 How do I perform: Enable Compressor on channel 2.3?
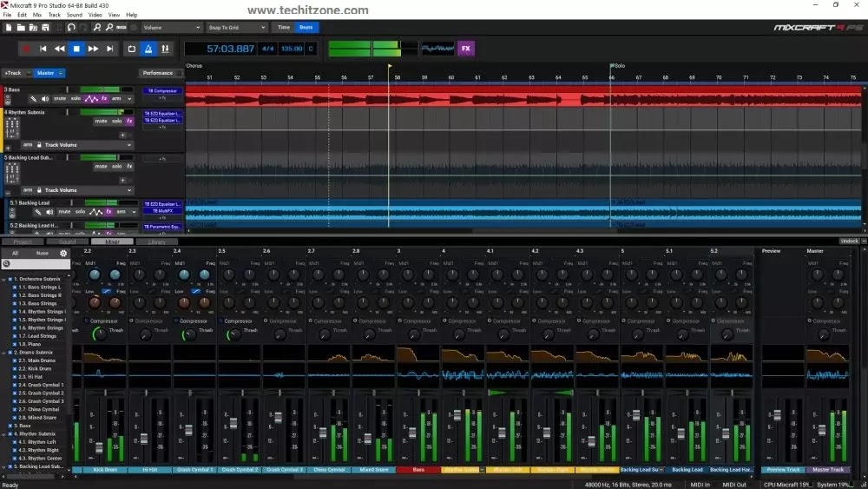click(x=131, y=320)
